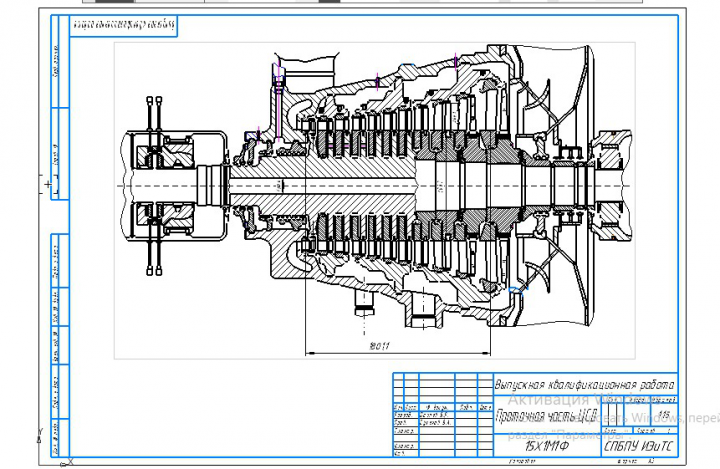Click the rotated designation box in the top-left of the frame
720x469 pixels.
coord(124,25)
